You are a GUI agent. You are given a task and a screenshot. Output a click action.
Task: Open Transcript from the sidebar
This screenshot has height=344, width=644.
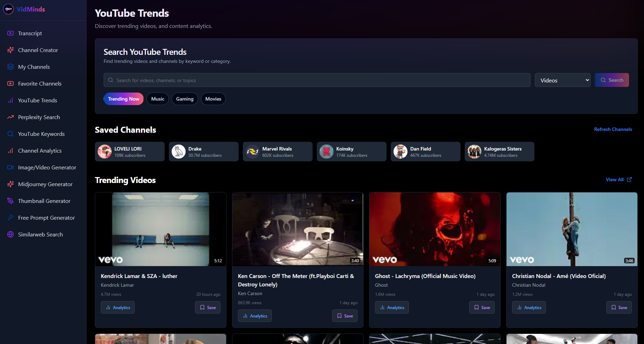(43, 33)
